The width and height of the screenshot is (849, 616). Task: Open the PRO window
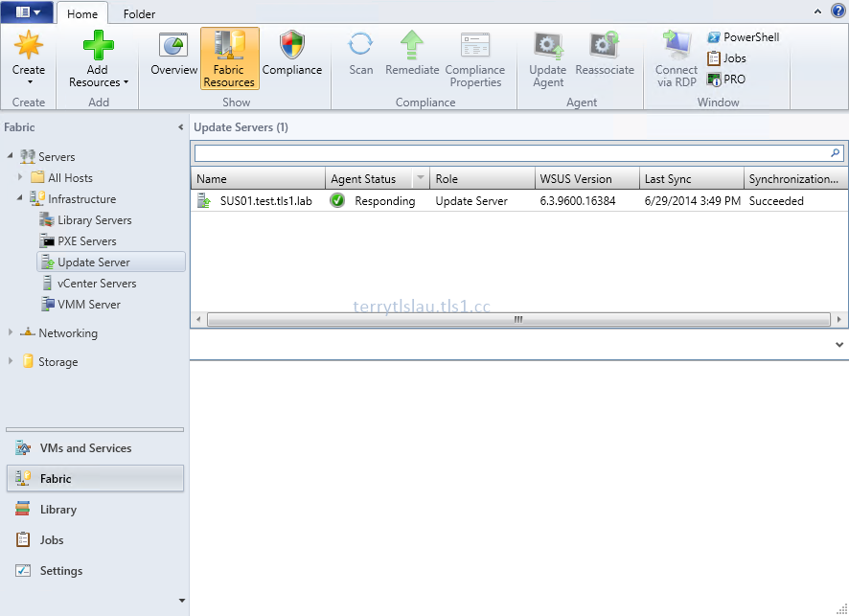pyautogui.click(x=734, y=79)
